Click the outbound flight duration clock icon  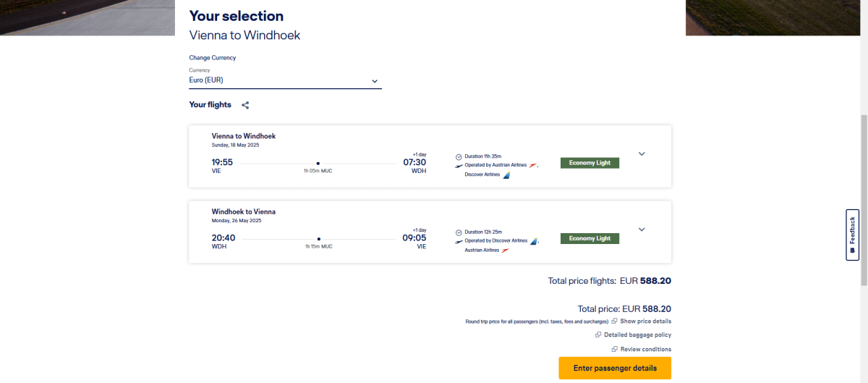click(x=459, y=156)
